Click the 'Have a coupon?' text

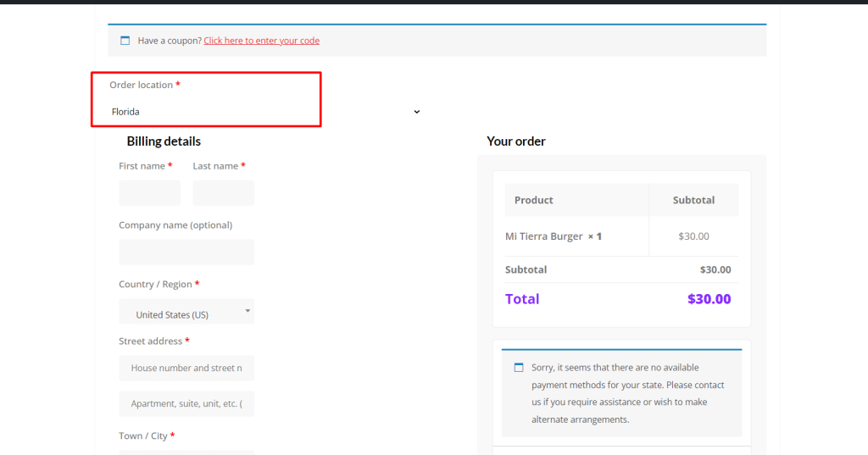[170, 41]
